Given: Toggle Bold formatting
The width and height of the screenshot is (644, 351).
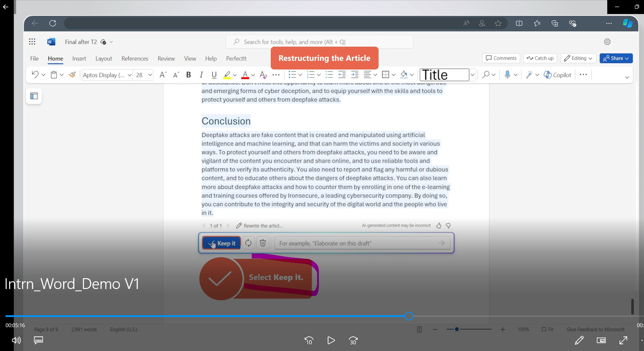Looking at the screenshot, I should click(x=189, y=75).
